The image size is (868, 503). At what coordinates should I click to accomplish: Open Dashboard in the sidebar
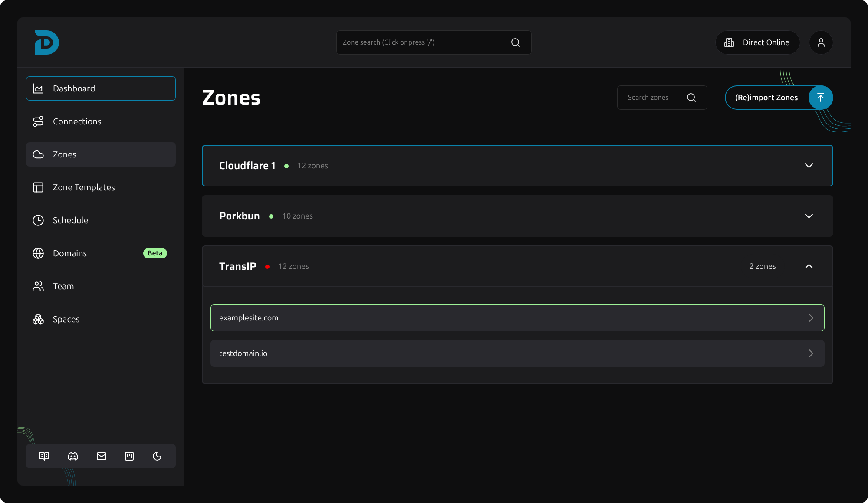point(101,88)
